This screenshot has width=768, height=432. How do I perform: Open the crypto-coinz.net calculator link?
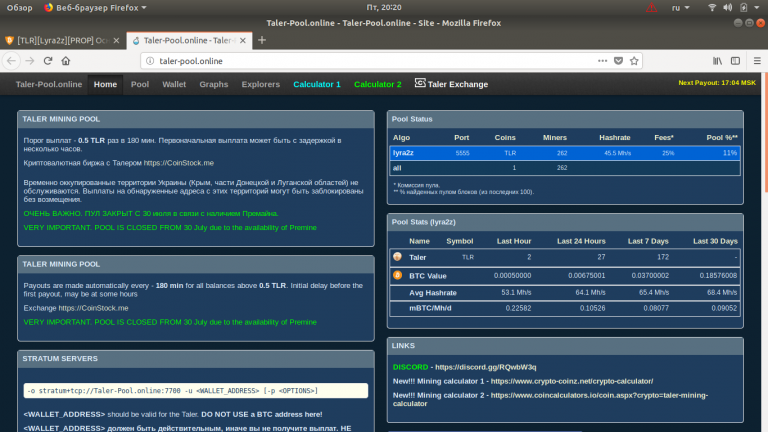click(572, 381)
